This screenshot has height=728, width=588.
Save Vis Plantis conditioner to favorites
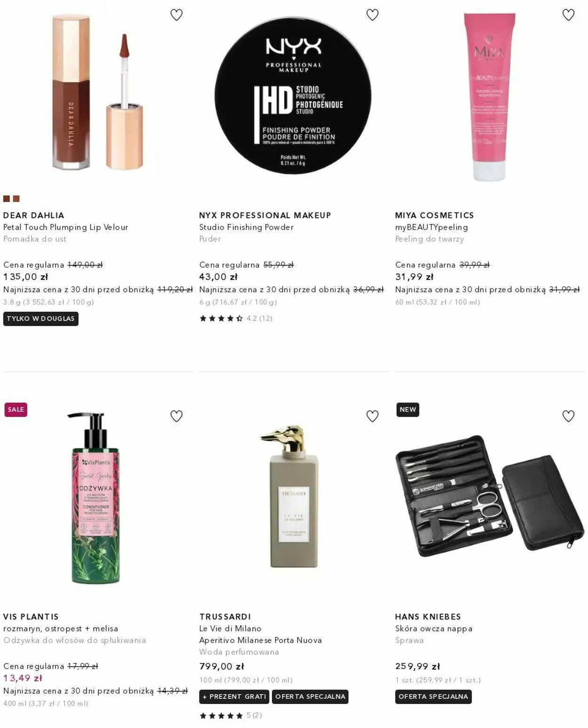176,416
